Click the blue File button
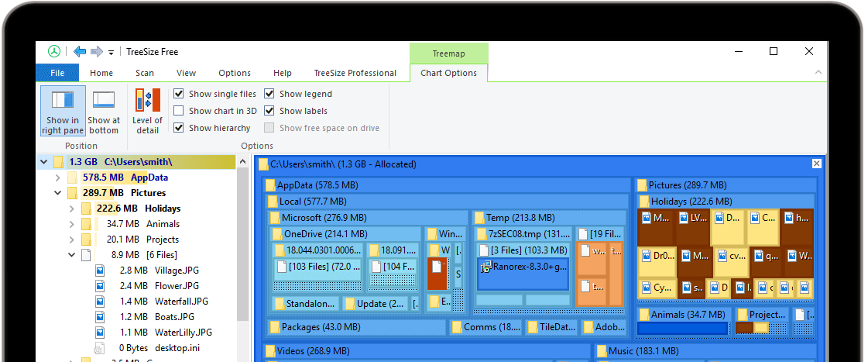This screenshot has width=868, height=362. click(57, 73)
